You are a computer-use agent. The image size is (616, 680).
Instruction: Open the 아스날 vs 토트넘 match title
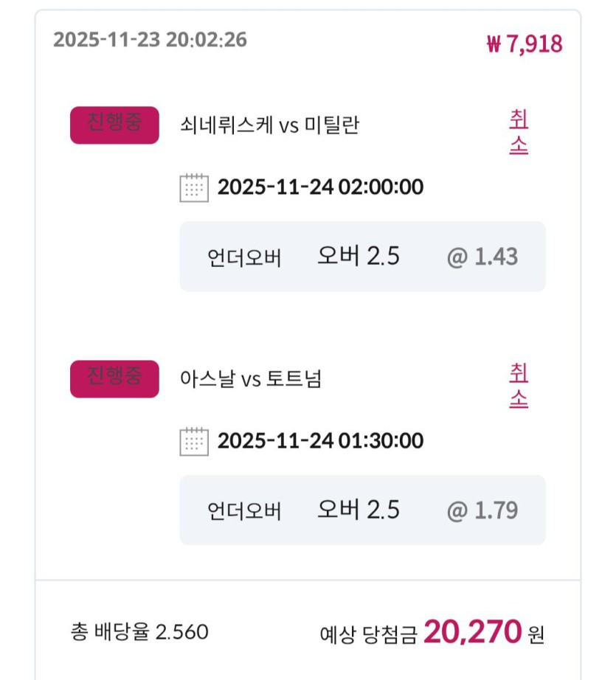point(251,379)
